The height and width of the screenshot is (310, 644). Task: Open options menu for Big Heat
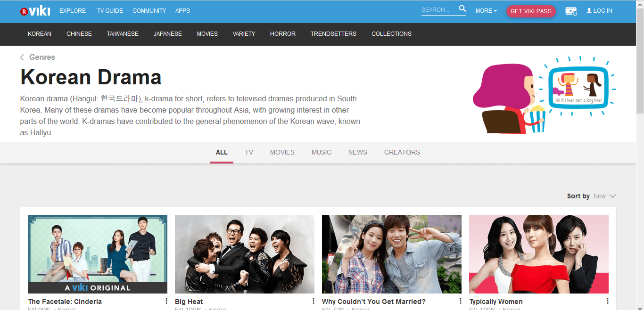tap(314, 301)
